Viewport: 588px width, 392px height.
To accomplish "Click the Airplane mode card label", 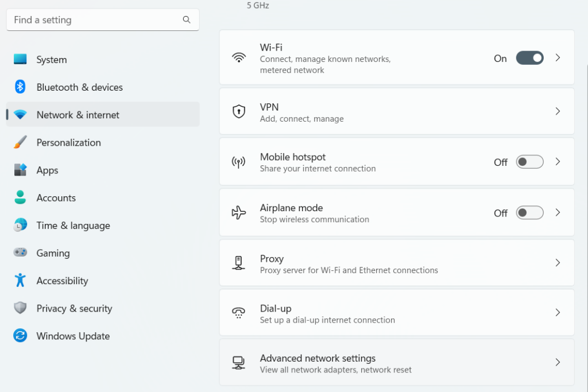I will (x=291, y=208).
